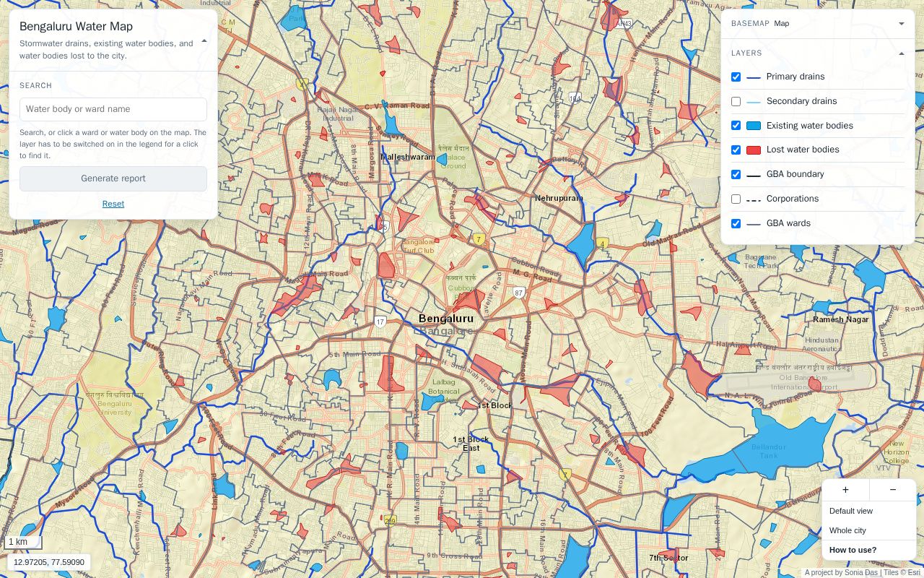Image resolution: width=924 pixels, height=578 pixels.
Task: Click the Primary drains blue line symbol
Action: 754,77
